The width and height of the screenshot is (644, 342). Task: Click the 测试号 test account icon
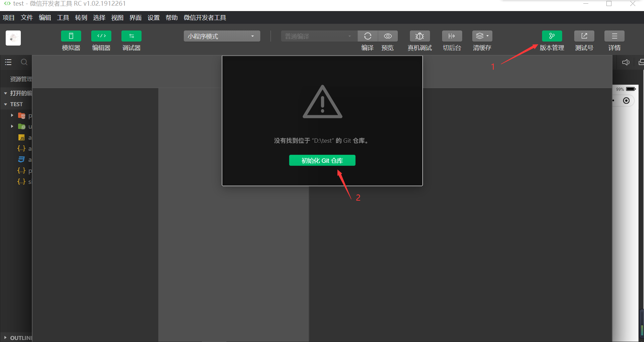coord(584,36)
